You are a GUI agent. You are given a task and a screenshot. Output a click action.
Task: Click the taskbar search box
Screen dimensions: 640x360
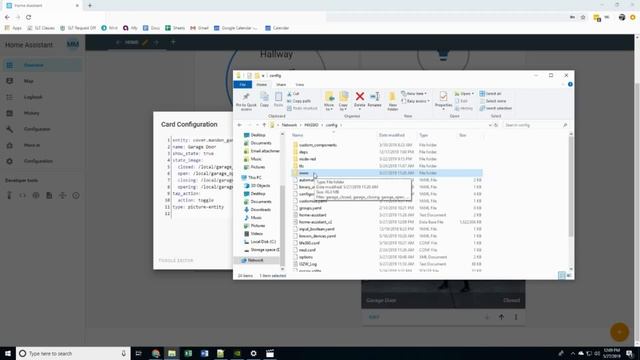click(73, 353)
